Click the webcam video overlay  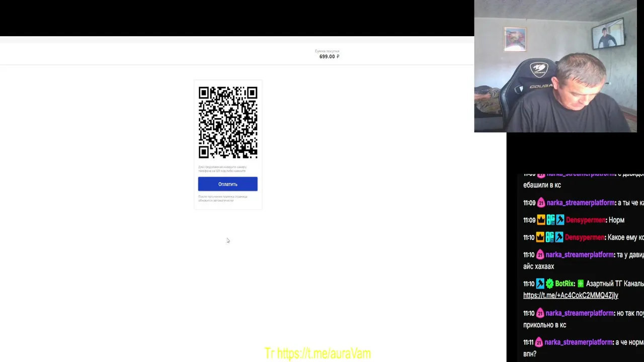coord(555,66)
